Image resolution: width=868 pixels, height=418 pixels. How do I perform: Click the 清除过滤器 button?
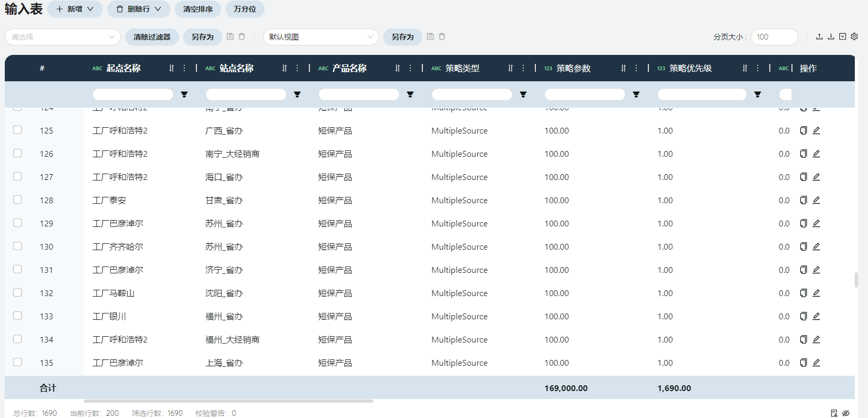coord(152,37)
